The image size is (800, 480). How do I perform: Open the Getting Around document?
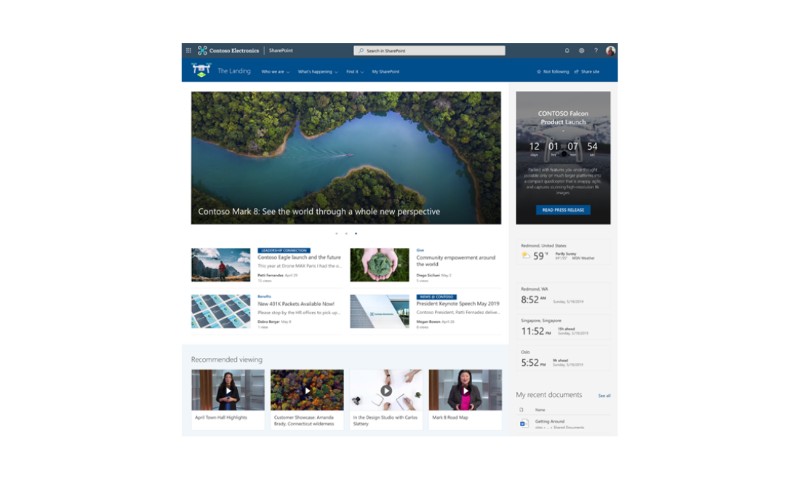pos(549,421)
